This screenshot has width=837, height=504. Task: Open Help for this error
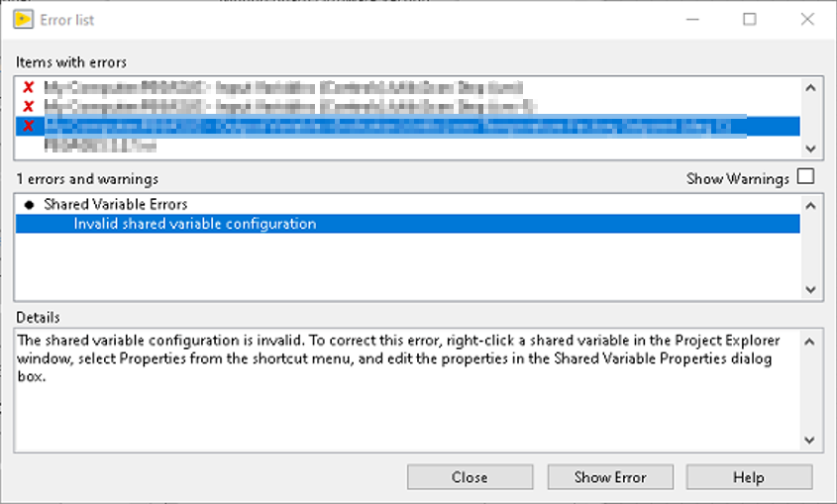(x=749, y=477)
